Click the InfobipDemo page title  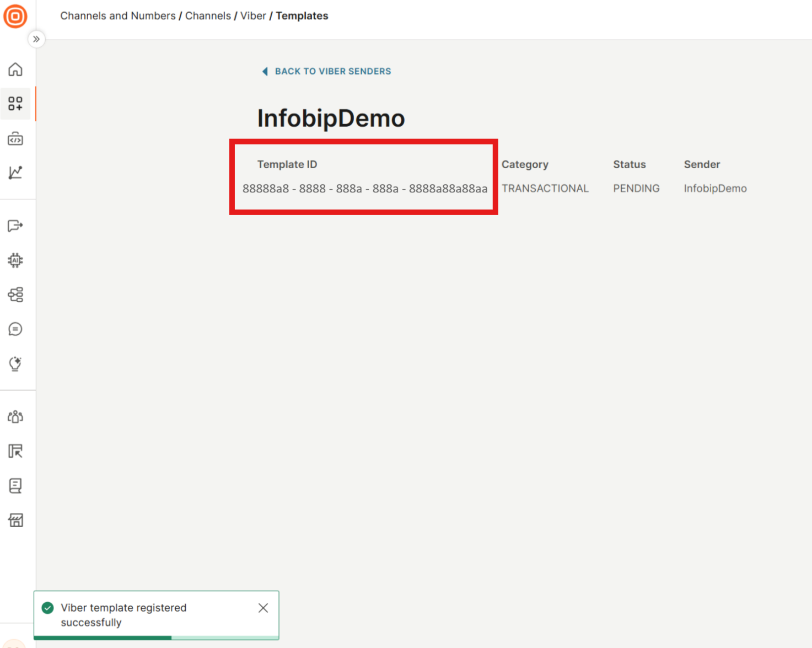click(331, 118)
